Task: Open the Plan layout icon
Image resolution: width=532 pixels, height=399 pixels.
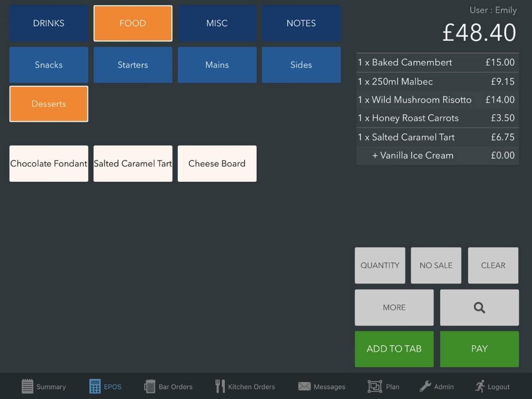Action: click(375, 387)
